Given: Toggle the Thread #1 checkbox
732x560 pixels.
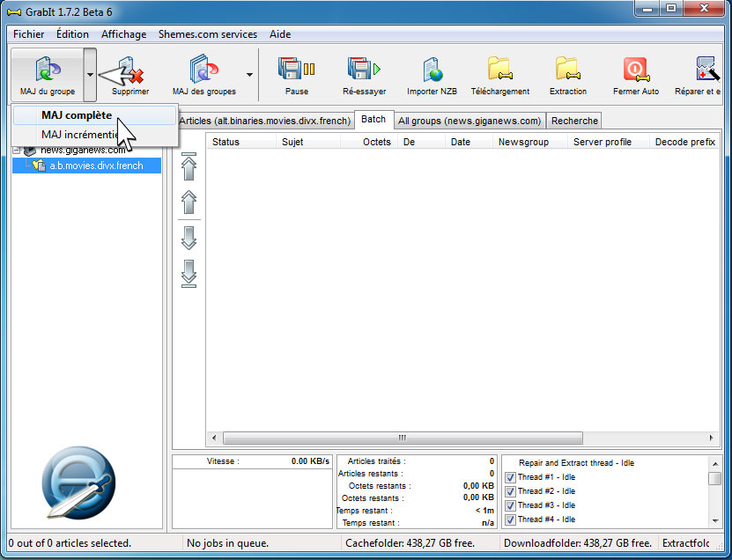Looking at the screenshot, I should pyautogui.click(x=510, y=477).
